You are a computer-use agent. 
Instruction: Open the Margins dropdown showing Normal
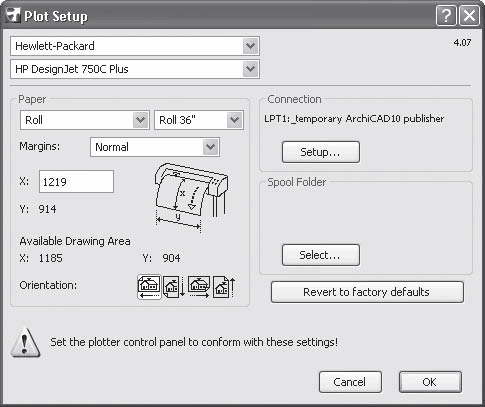click(155, 147)
